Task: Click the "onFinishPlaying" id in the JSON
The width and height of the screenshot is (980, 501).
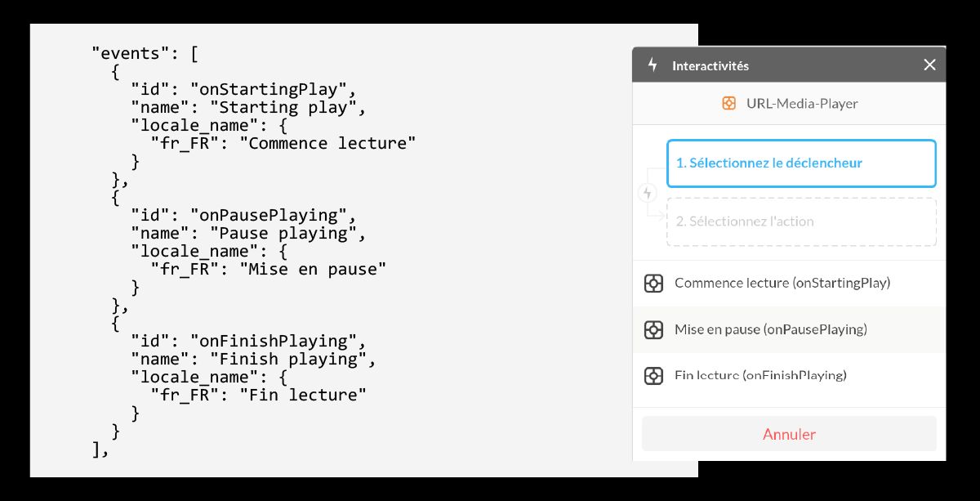Action: coord(274,341)
